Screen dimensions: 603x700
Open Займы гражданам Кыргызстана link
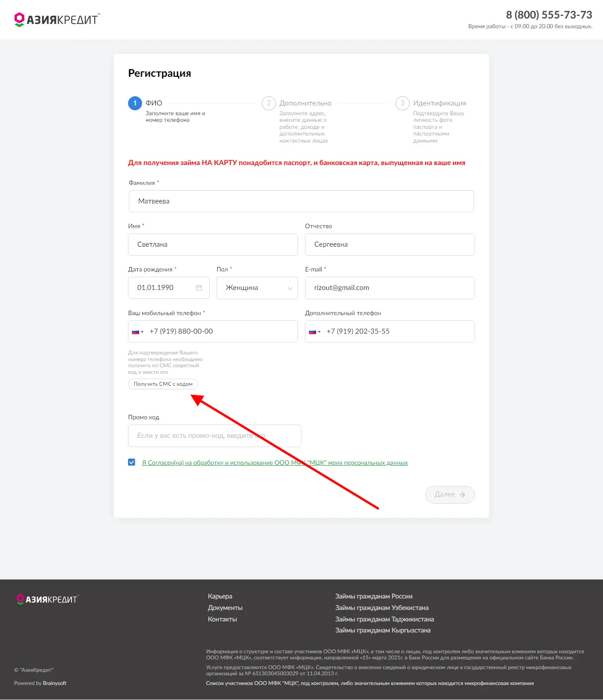[383, 630]
